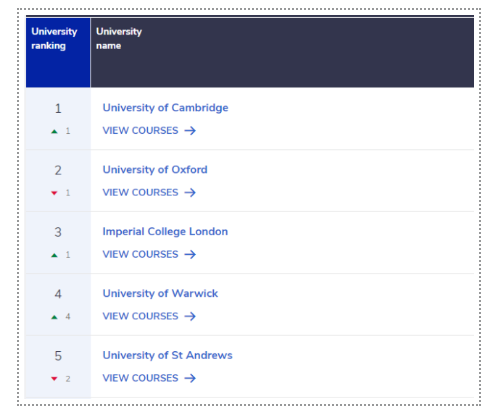This screenshot has height=413, width=495.
Task: Select ranking number 1 in Cambridge row
Action: coord(58,109)
